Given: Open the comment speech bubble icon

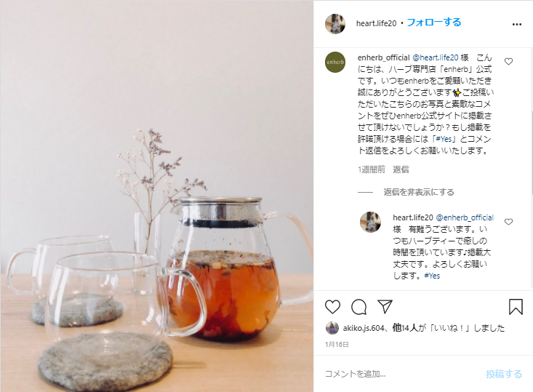Looking at the screenshot, I should 358,307.
